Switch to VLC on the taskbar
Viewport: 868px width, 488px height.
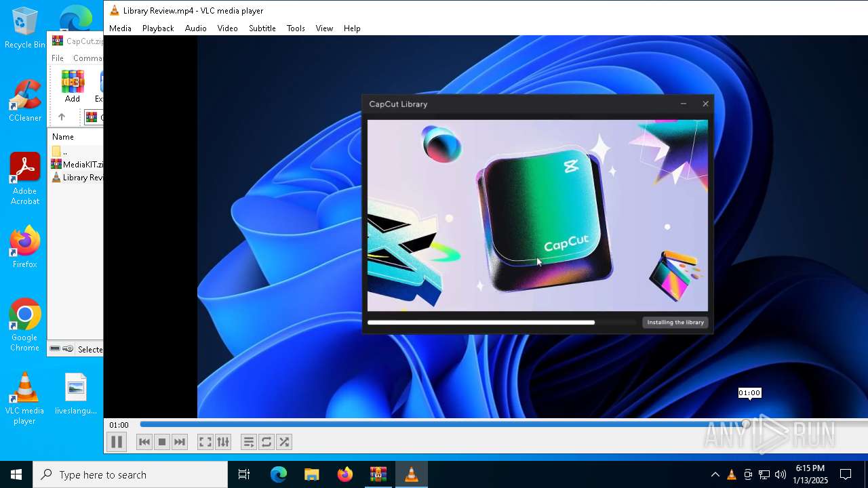[x=411, y=474]
